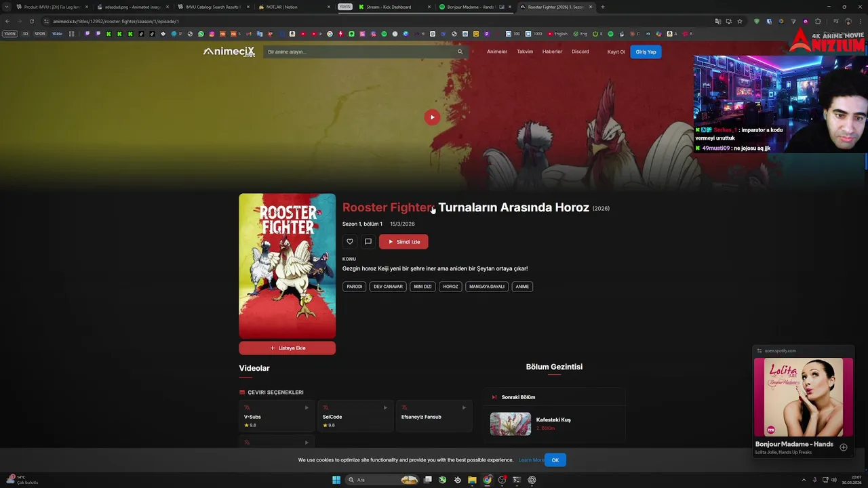This screenshot has width=868, height=488.
Task: Select the DEV CANAVAR tag
Action: click(388, 287)
